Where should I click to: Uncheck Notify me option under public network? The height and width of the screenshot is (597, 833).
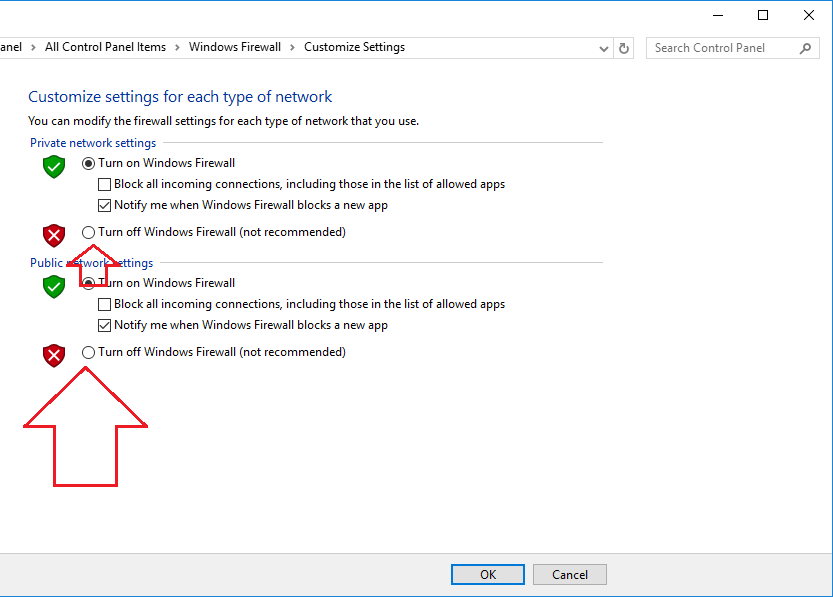(x=105, y=325)
